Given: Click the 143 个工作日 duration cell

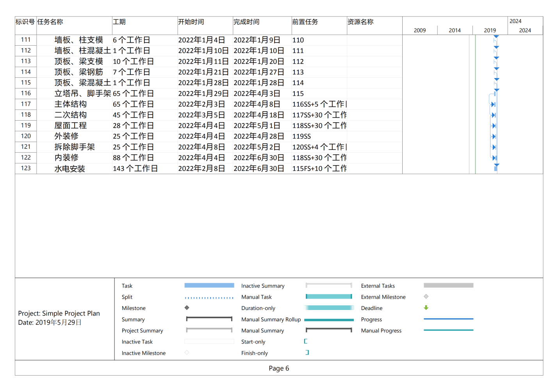Looking at the screenshot, I should (x=135, y=169).
